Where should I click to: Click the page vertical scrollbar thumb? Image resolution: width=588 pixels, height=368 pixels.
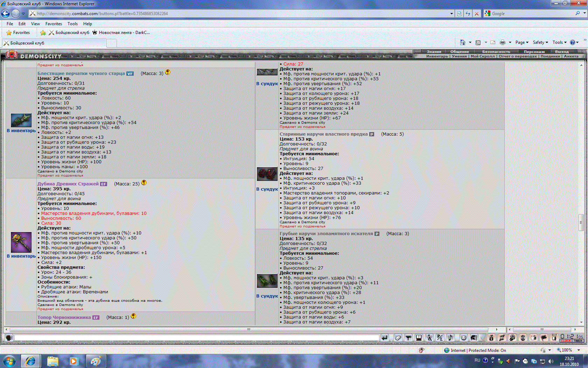581,222
